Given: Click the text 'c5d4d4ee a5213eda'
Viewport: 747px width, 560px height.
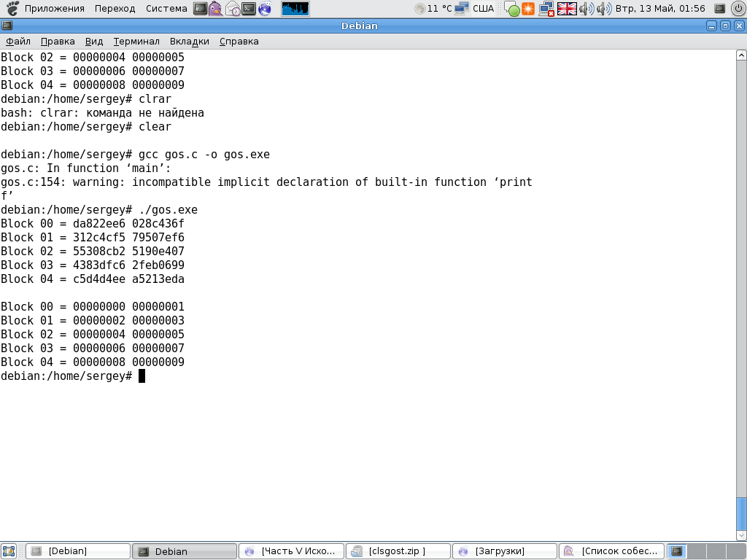Looking at the screenshot, I should tap(128, 279).
